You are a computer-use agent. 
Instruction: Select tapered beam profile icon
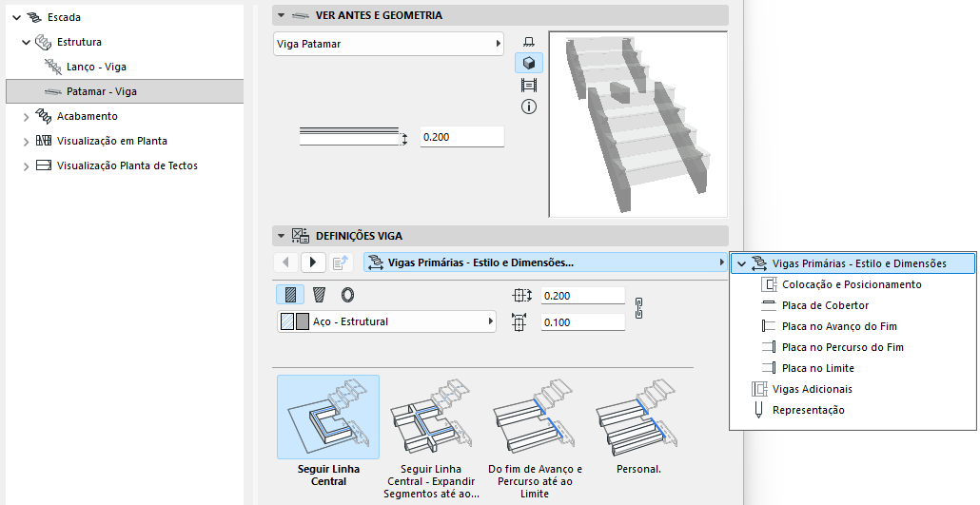[319, 295]
